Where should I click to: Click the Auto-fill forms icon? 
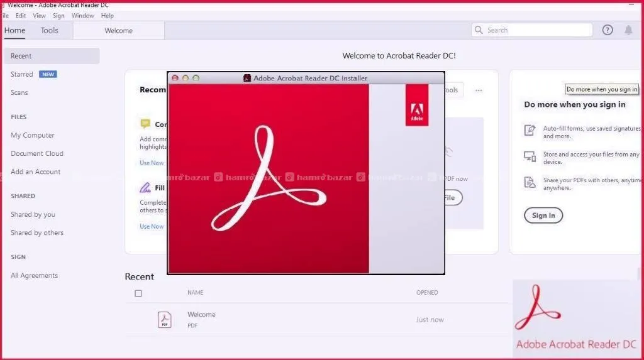click(x=530, y=131)
